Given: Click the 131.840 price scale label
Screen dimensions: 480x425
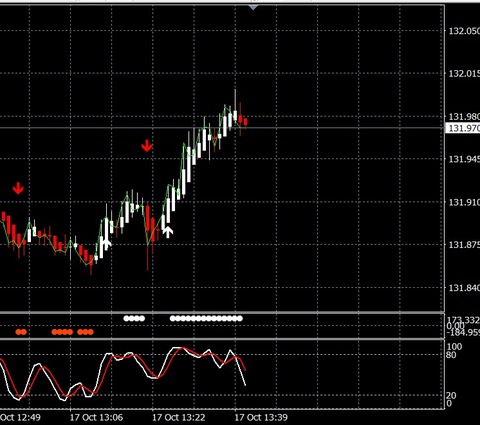Looking at the screenshot, I should [464, 288].
